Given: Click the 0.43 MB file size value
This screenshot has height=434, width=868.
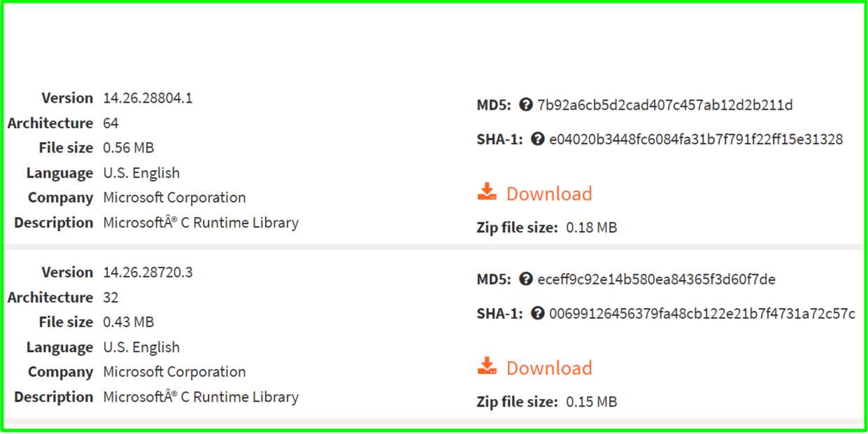Looking at the screenshot, I should click(129, 322).
